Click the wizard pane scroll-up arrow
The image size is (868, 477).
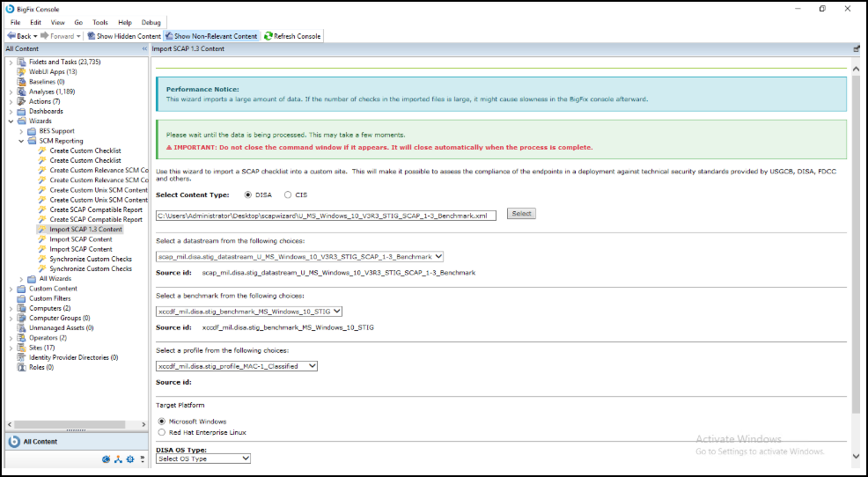pyautogui.click(x=856, y=70)
